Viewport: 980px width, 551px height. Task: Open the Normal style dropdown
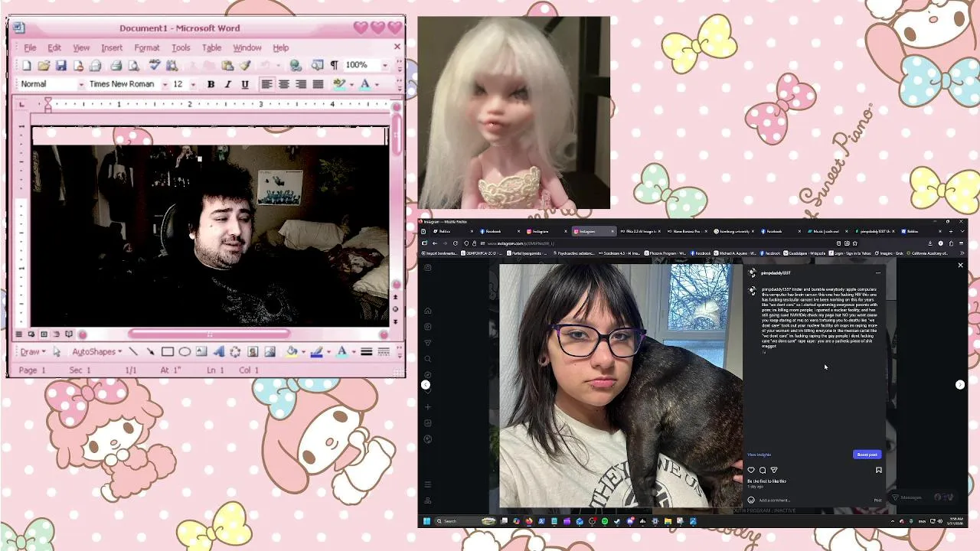[x=81, y=84]
